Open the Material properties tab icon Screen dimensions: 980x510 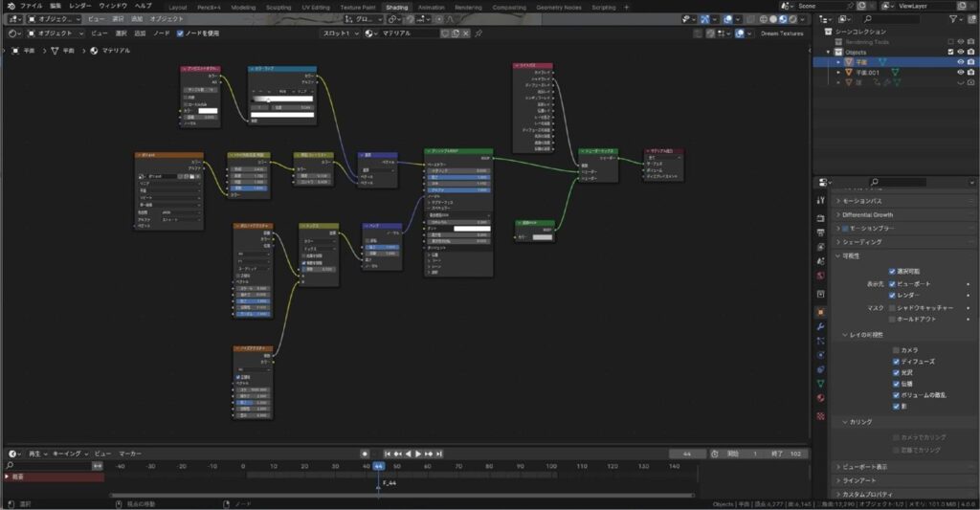(x=820, y=398)
